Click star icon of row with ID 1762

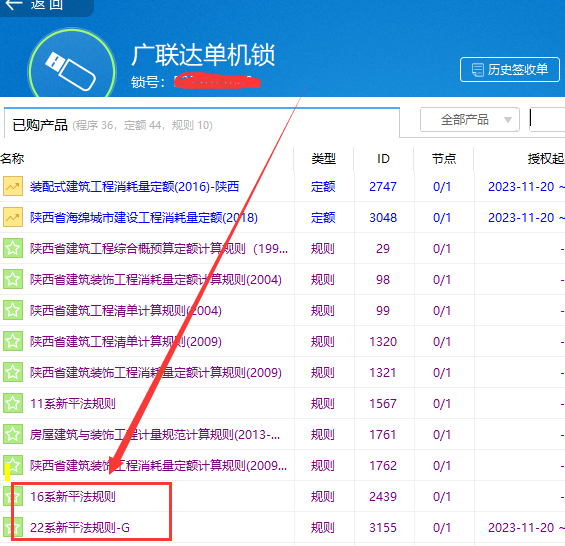click(13, 465)
